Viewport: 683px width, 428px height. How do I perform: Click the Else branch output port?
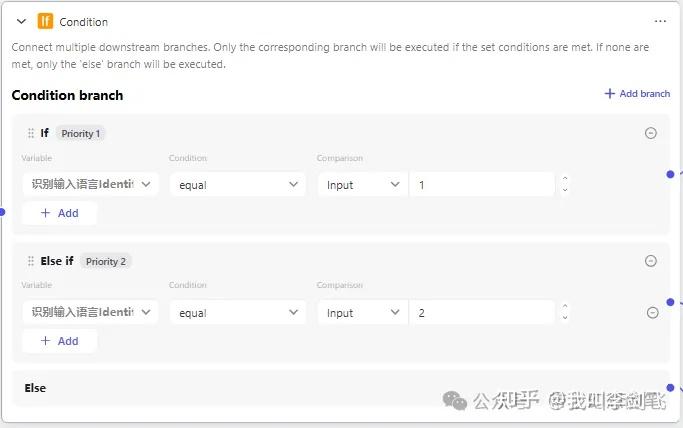670,388
